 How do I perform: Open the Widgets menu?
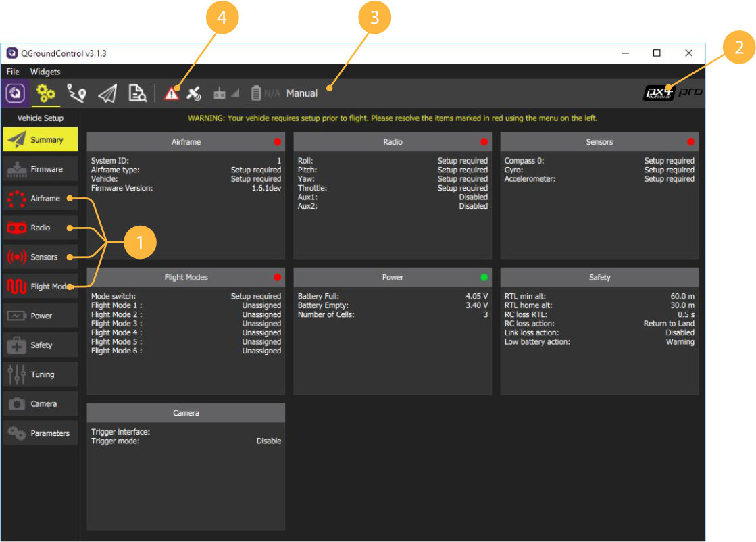coord(45,72)
